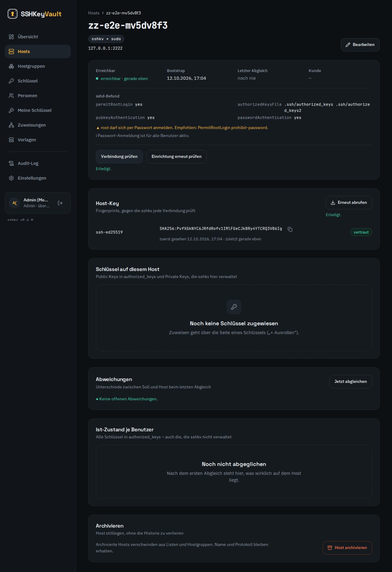Viewport: 392px width, 572px height.
Task: Click Einrichtung erneut prüfen button
Action: click(x=176, y=157)
